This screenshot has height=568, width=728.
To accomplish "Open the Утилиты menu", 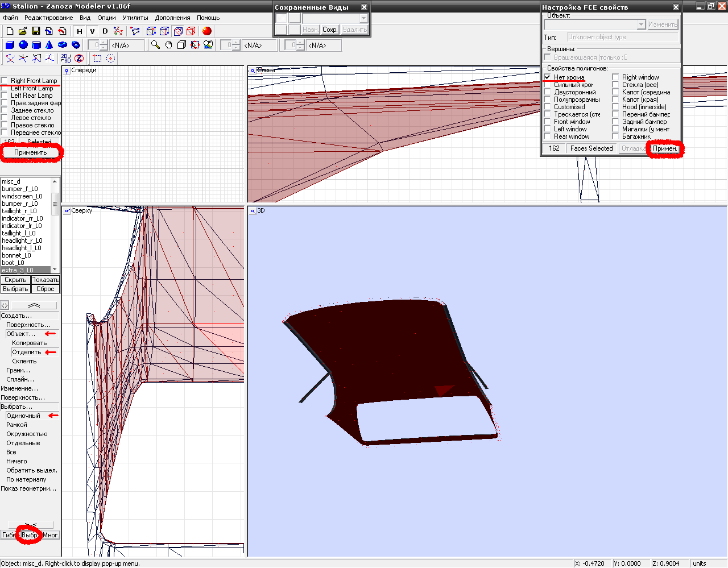I will coord(135,18).
